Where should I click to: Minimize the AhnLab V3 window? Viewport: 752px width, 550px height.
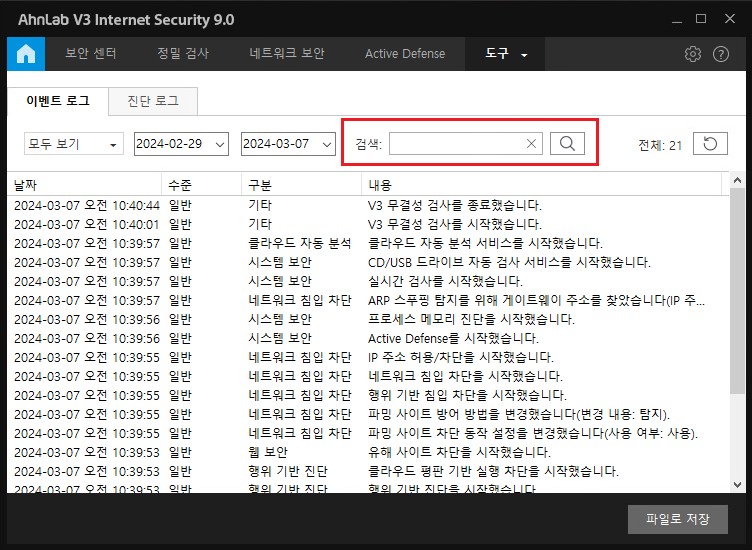pyautogui.click(x=677, y=20)
